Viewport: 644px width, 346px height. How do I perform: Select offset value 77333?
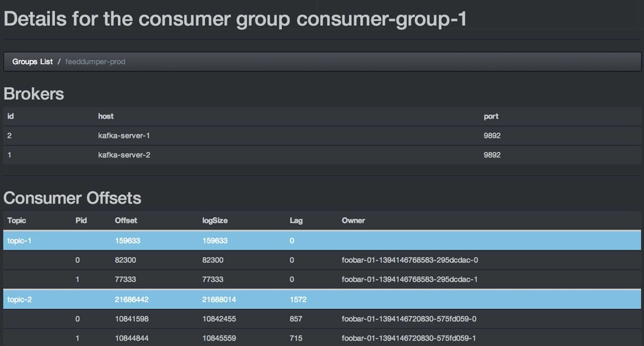point(125,279)
